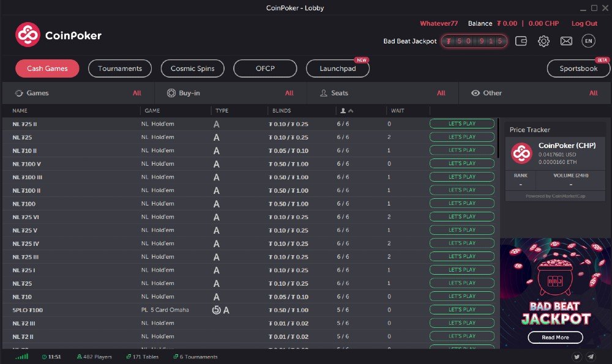The height and width of the screenshot is (364, 612).
Task: Open the Twitter icon in the footer
Action: 577,357
